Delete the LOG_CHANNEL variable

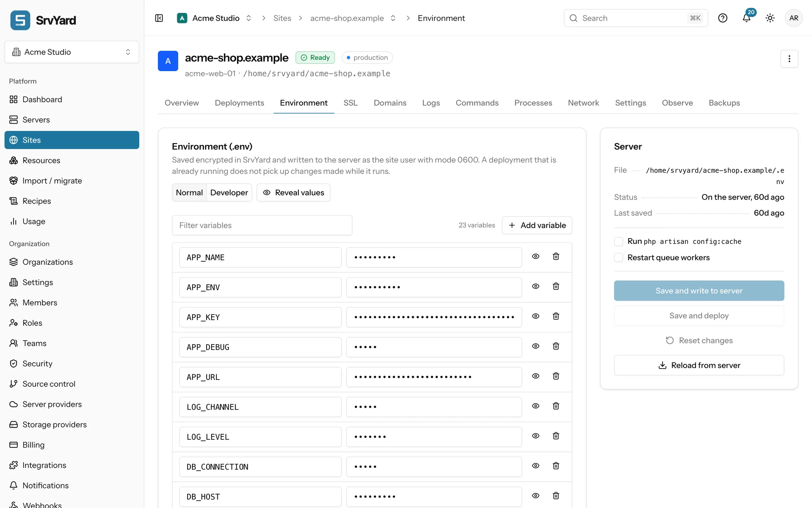[556, 406]
